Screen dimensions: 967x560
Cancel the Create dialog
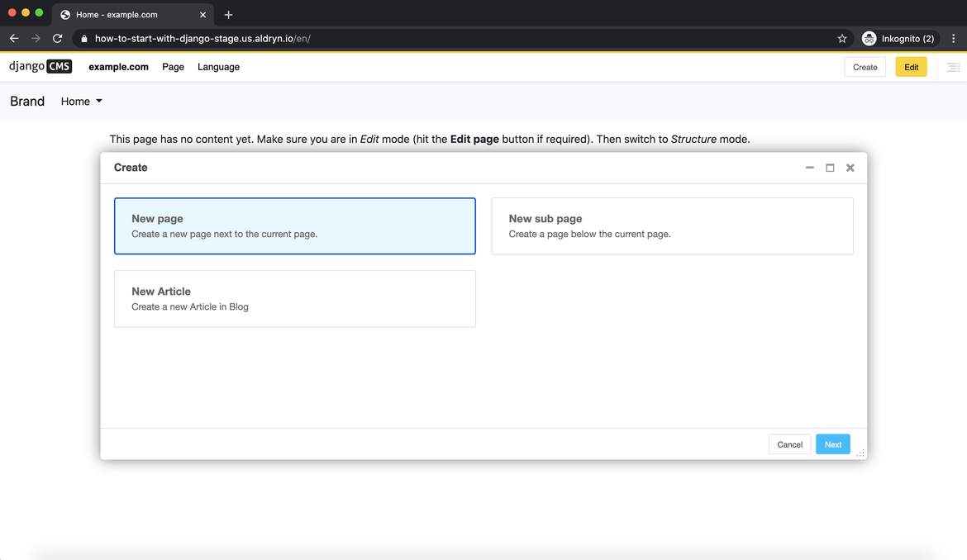pos(789,444)
